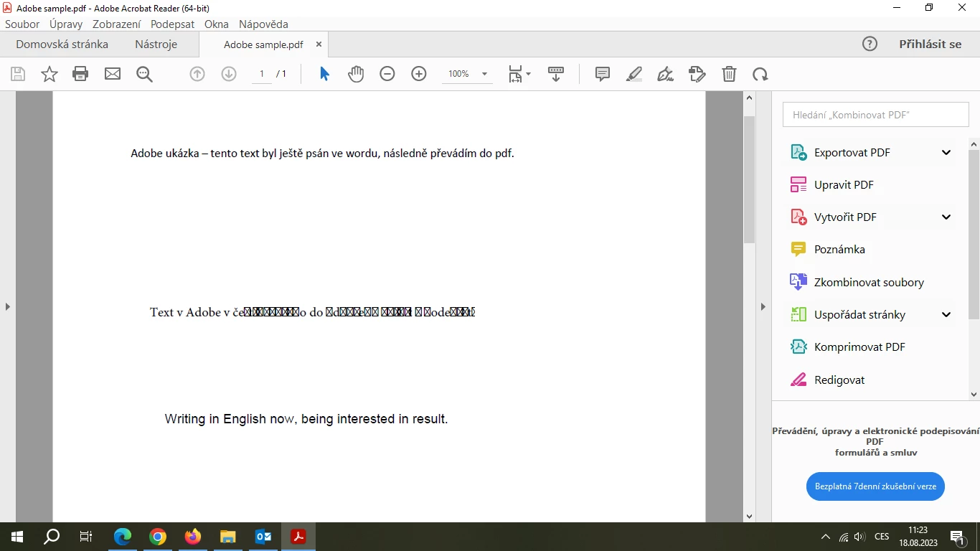Open Exportovat PDF tool

pyautogui.click(x=841, y=152)
